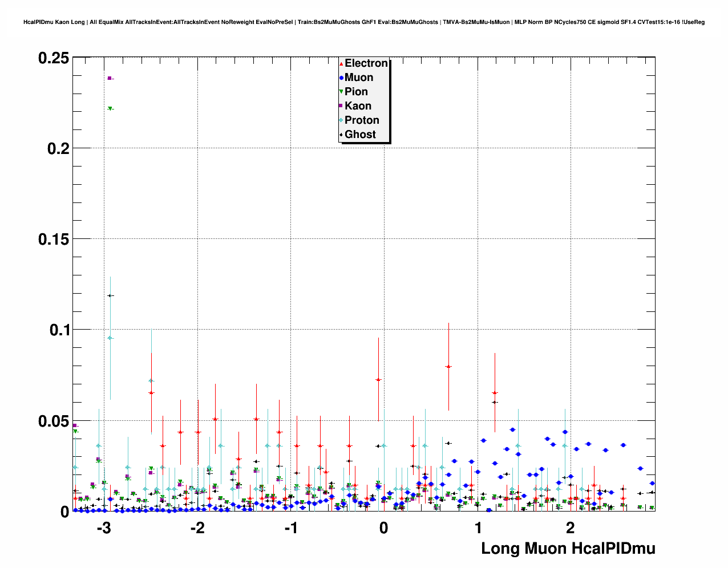This screenshot has height=568, width=728.
Task: Click the blue Muon circle marker in legend
Action: click(x=341, y=78)
